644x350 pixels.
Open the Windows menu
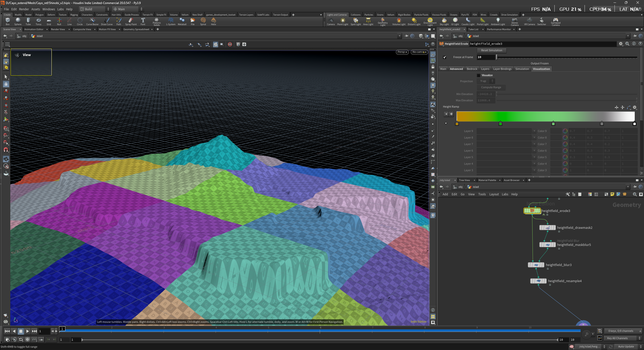(49, 9)
